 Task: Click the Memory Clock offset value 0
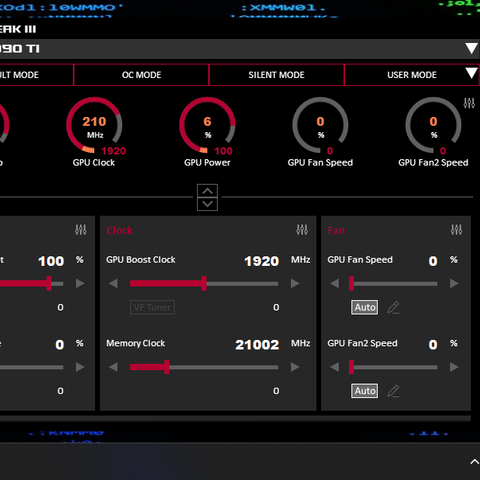pos(276,391)
